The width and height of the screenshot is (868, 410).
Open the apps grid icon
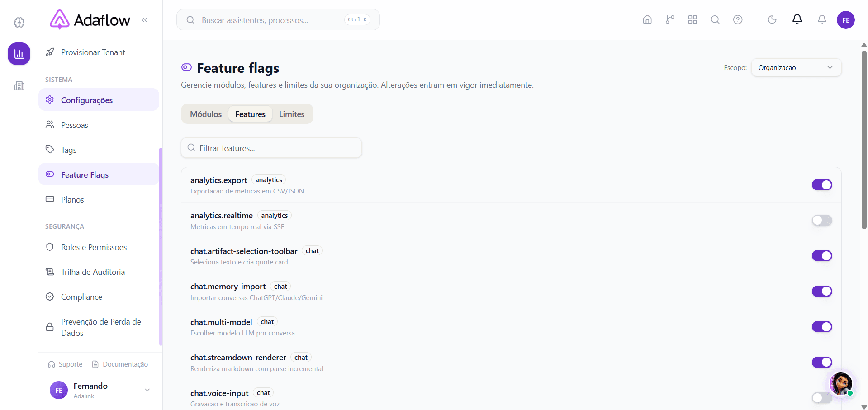point(693,19)
